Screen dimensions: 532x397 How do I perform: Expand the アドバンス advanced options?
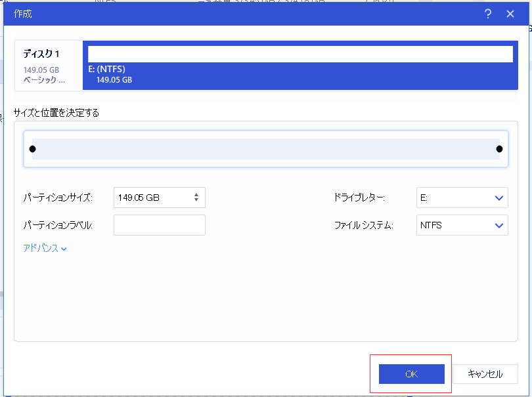(x=44, y=248)
